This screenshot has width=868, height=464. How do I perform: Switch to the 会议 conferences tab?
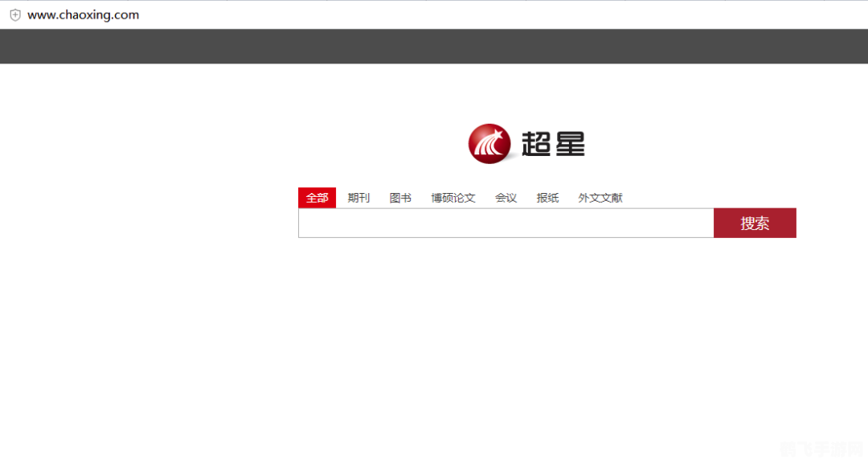[506, 197]
